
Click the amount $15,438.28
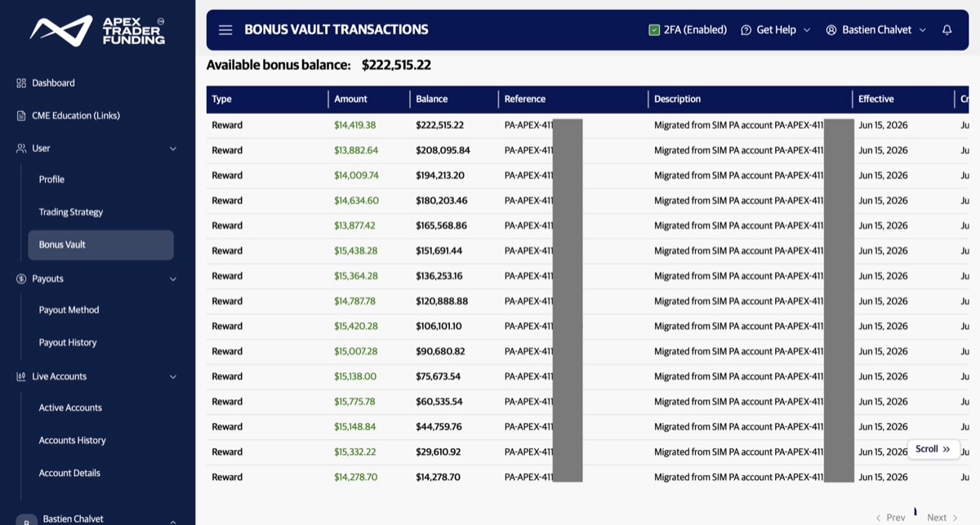pos(356,251)
